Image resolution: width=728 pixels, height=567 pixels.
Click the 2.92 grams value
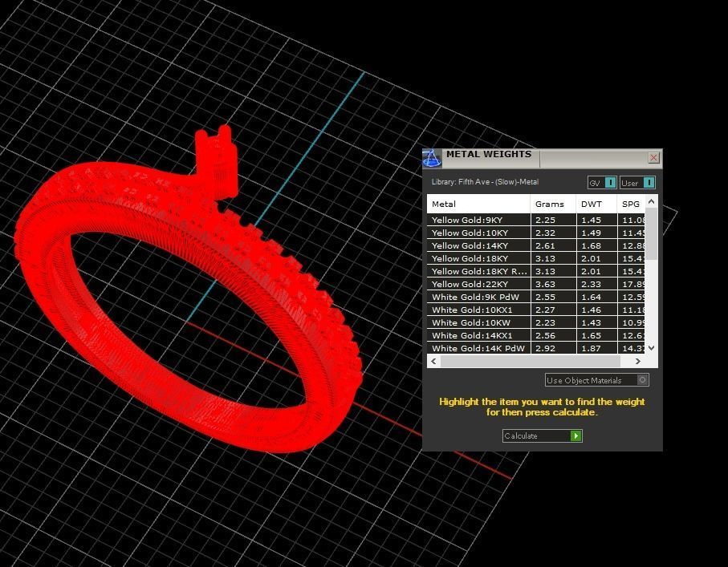pos(545,348)
